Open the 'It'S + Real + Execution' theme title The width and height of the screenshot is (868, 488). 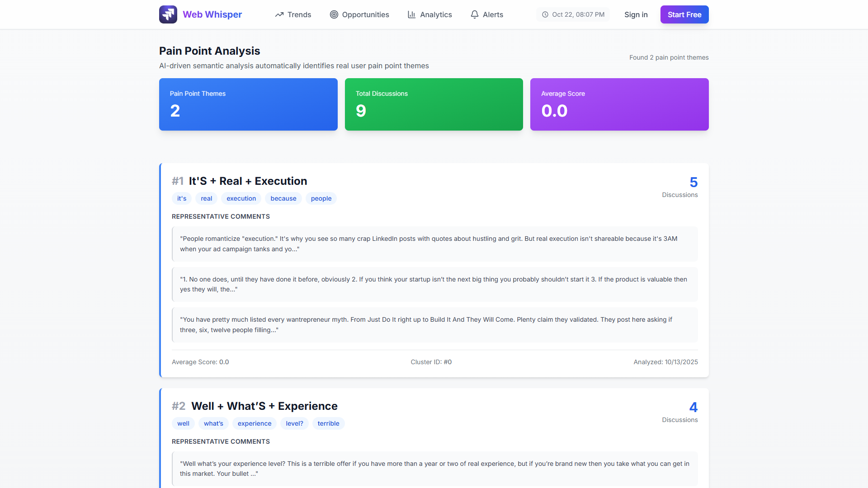(x=247, y=181)
